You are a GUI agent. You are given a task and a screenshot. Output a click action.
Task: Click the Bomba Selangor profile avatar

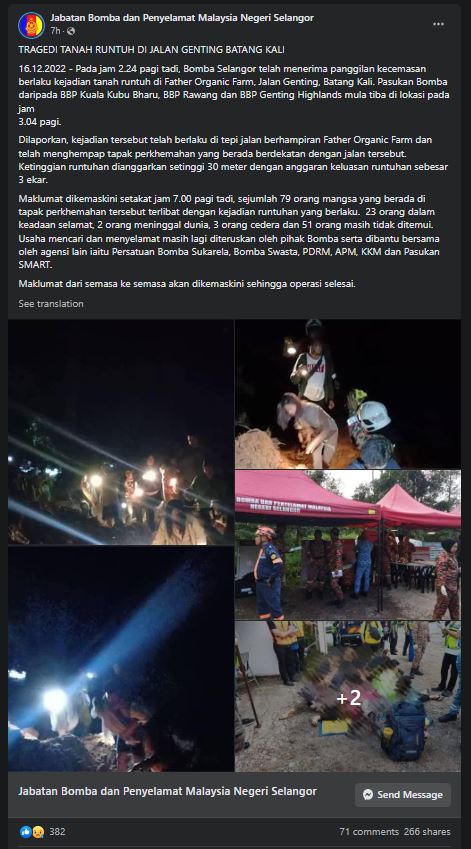(31, 25)
